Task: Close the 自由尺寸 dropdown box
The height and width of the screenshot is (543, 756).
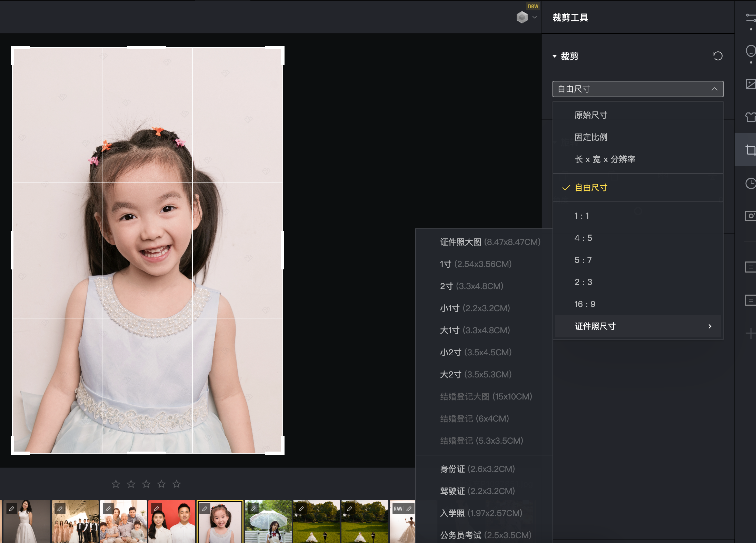Action: pos(638,89)
